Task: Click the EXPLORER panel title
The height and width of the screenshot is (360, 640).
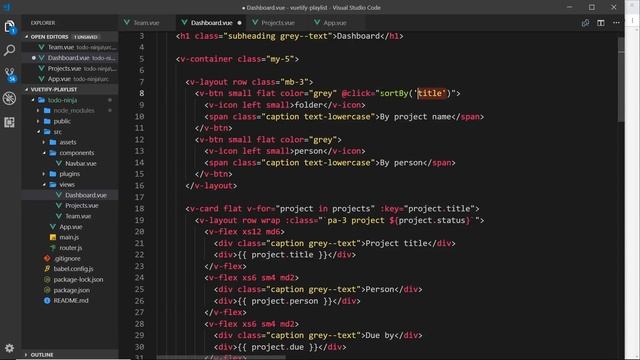Action: (x=43, y=23)
